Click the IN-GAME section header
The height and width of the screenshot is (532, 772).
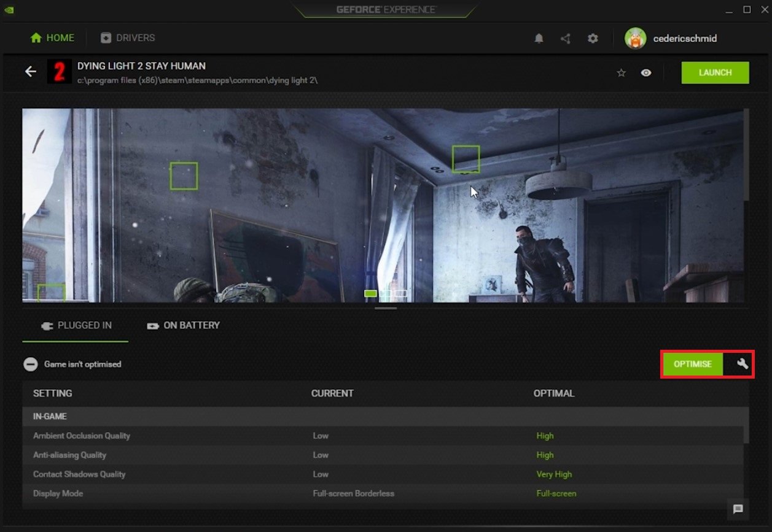tap(383, 416)
